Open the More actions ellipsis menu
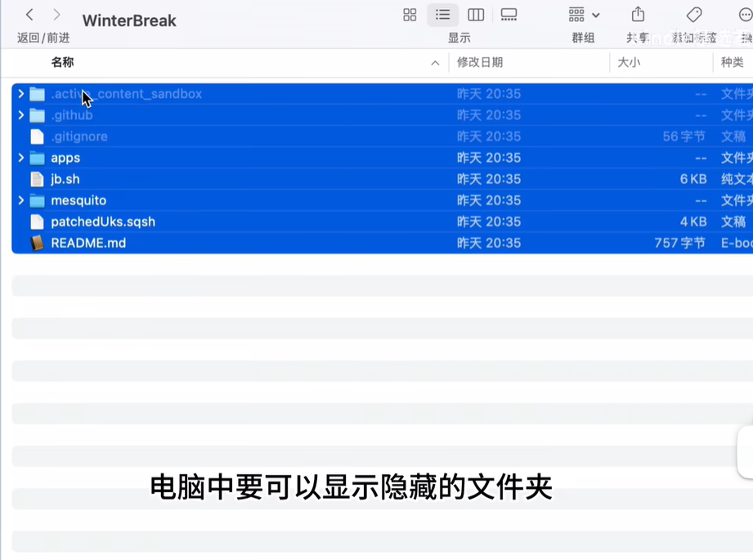 (745, 15)
